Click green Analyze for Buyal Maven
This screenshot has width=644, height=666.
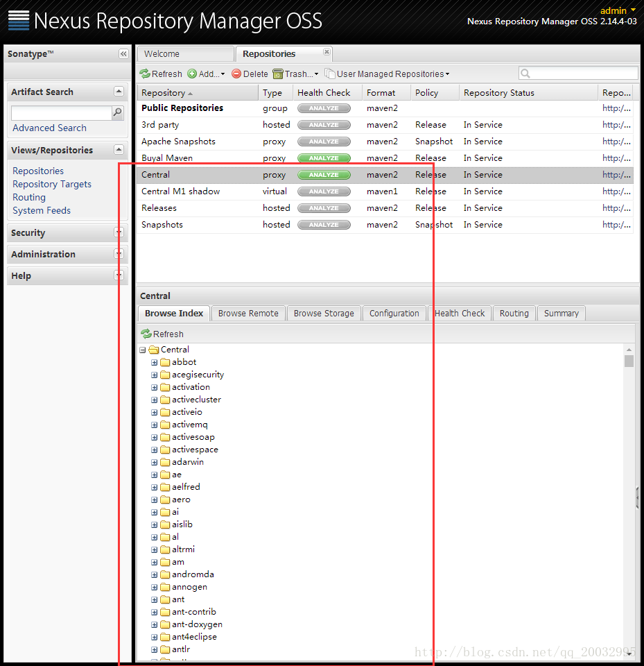tap(324, 158)
